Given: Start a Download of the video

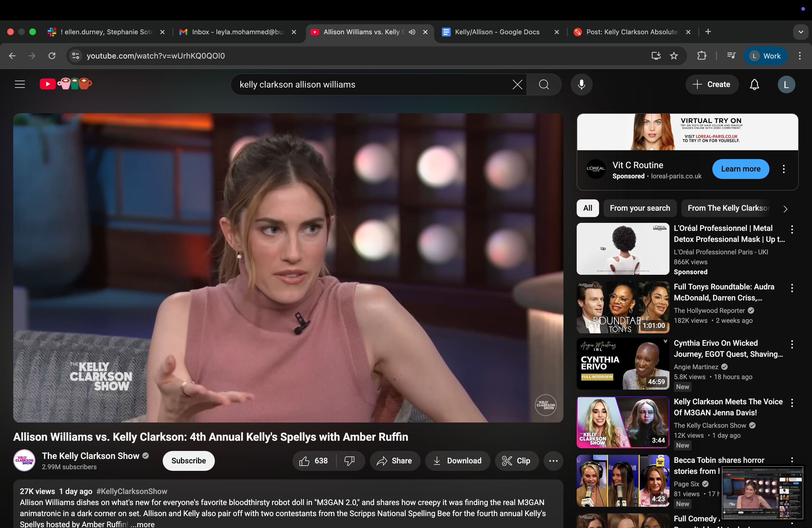Looking at the screenshot, I should (457, 460).
